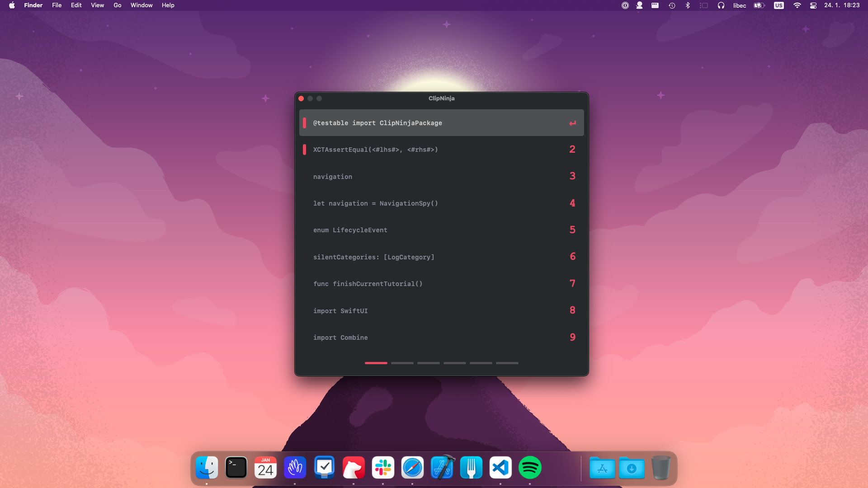Viewport: 868px width, 488px height.
Task: Open Spotify from the Dock
Action: 530,468
